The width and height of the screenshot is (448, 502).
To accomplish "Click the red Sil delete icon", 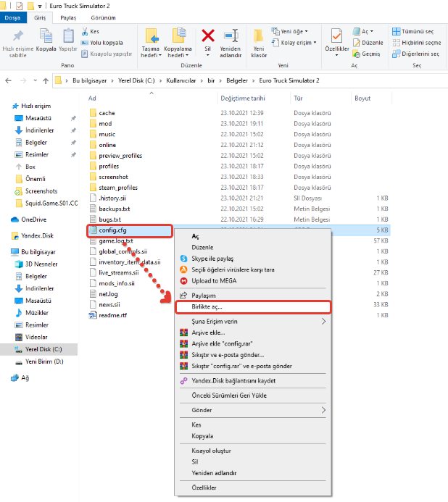I will [x=208, y=35].
